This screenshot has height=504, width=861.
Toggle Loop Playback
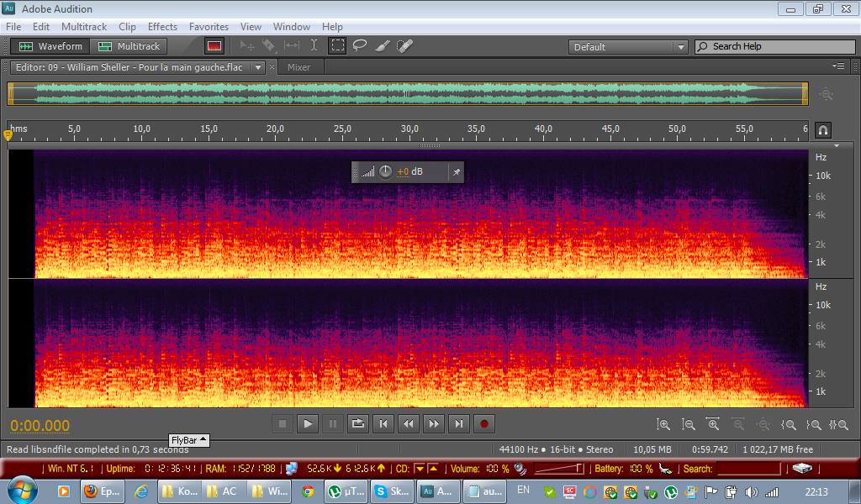click(x=358, y=424)
